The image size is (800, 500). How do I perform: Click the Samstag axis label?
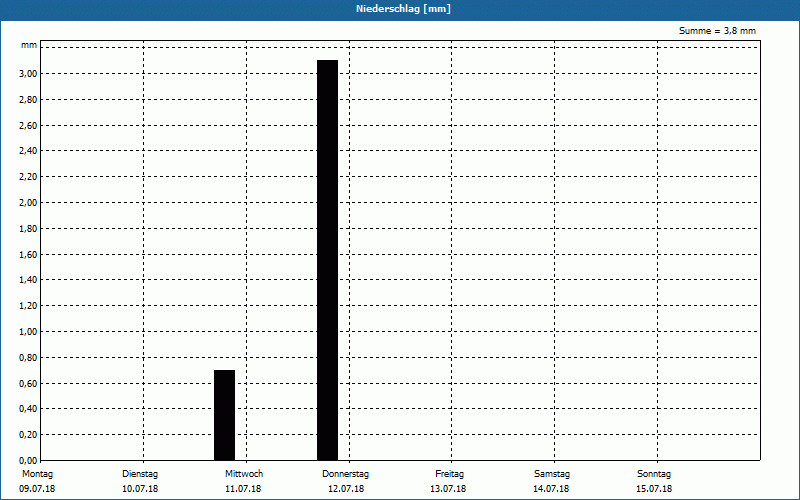pos(552,474)
